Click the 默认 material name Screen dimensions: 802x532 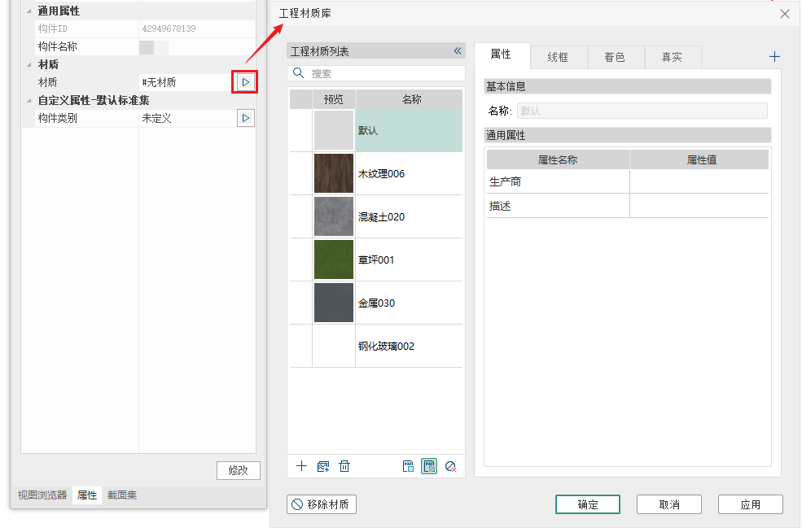pos(368,131)
